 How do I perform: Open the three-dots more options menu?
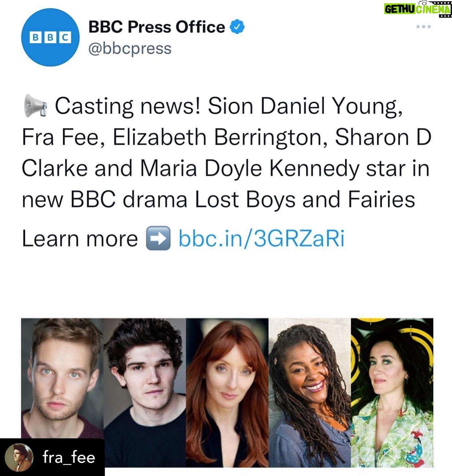423,27
